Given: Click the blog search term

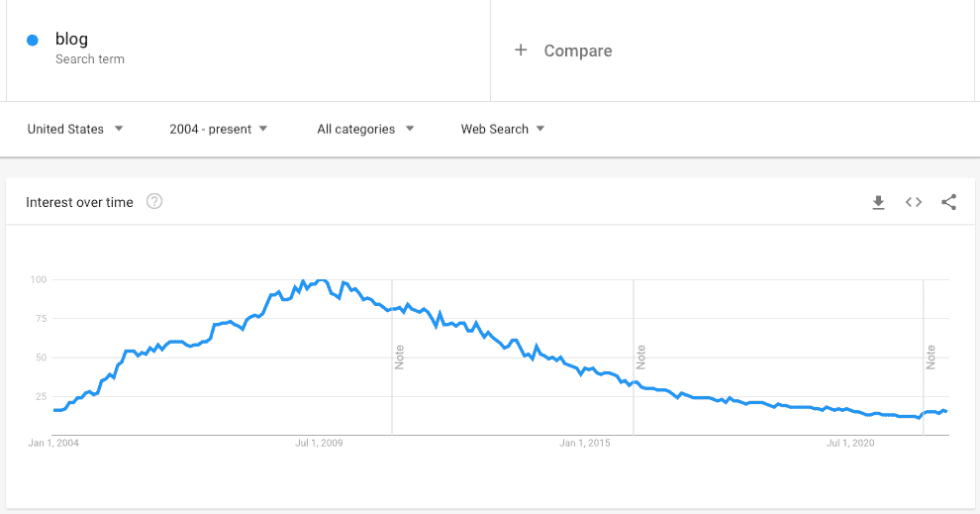Looking at the screenshot, I should click(71, 40).
